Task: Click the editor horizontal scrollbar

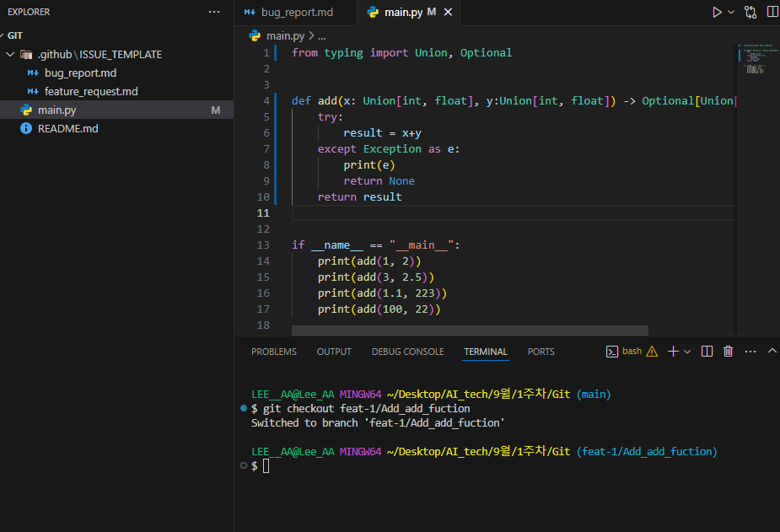Action: click(x=470, y=330)
